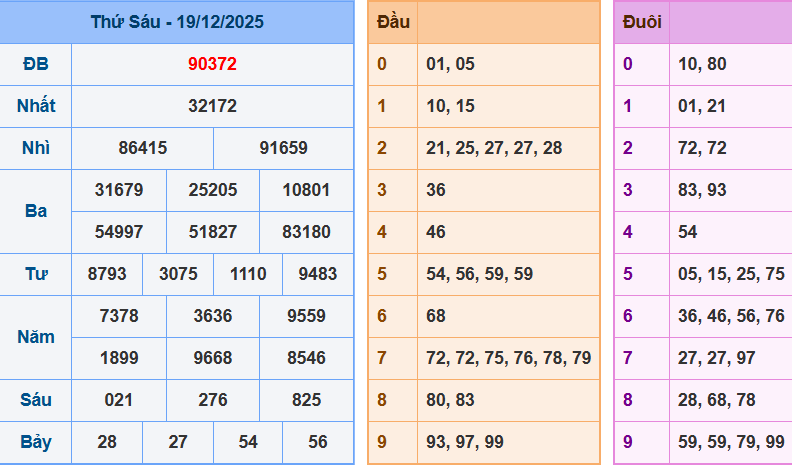The image size is (792, 465).
Task: Click row index 9 in the Đuôi table
Action: pyautogui.click(x=627, y=442)
